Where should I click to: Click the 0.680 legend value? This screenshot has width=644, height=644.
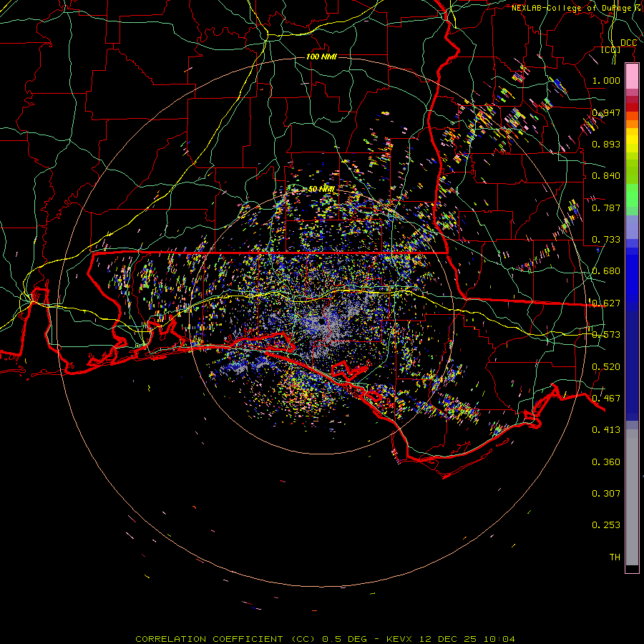click(606, 271)
